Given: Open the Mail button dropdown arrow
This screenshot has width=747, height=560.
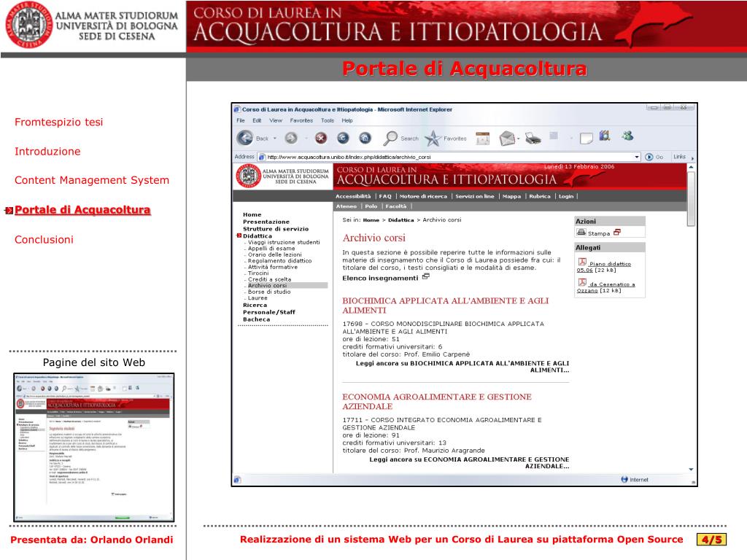Looking at the screenshot, I should [519, 139].
